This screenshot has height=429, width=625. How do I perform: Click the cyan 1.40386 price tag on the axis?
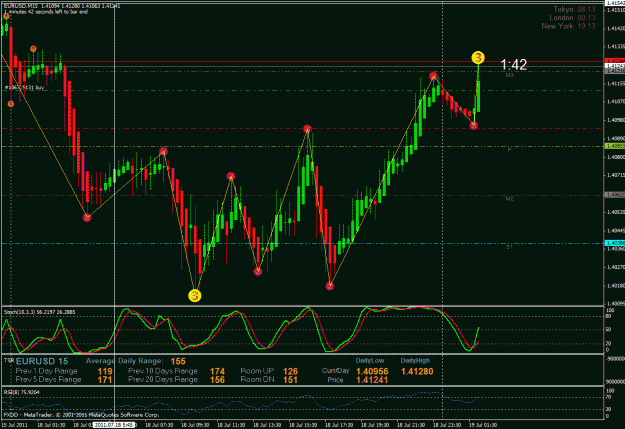615,243
